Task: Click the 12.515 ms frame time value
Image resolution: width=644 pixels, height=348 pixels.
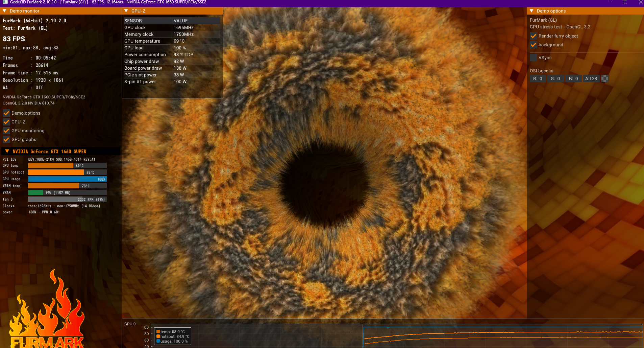Action: tap(47, 73)
